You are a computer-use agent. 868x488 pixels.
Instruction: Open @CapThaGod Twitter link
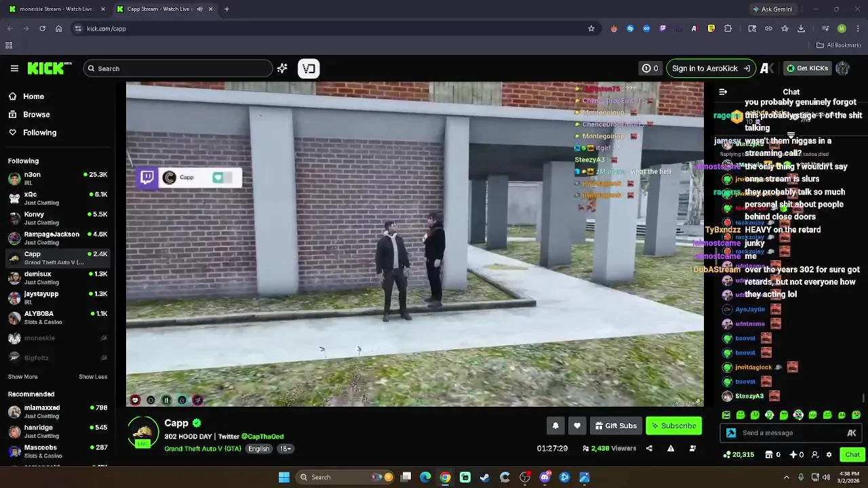[x=262, y=436]
